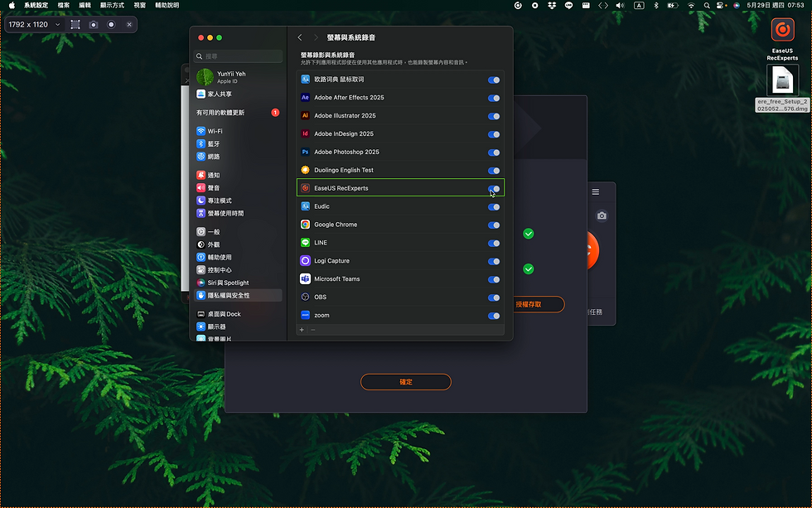Viewport: 812px width, 508px height.
Task: Take a screenshot with the camera icon in toolbar
Action: 93,24
